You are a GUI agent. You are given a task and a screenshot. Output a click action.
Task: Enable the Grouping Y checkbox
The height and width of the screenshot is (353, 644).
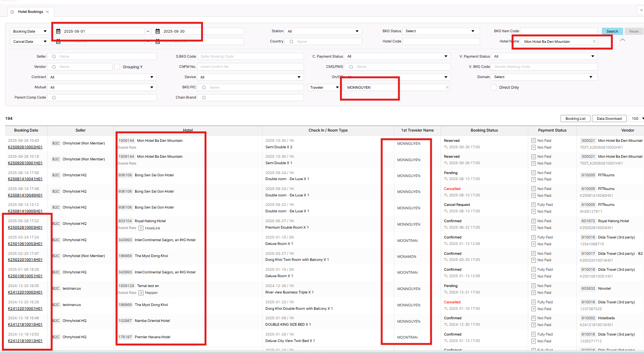coord(117,67)
